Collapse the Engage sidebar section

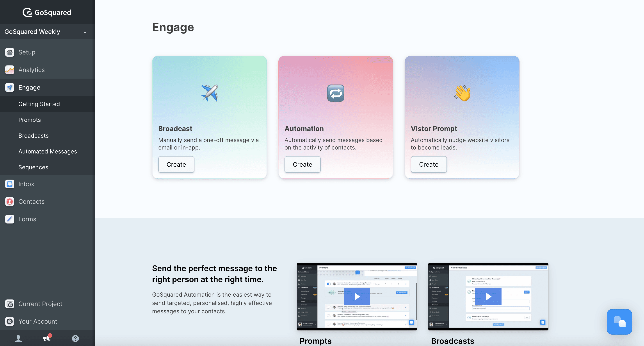point(29,87)
